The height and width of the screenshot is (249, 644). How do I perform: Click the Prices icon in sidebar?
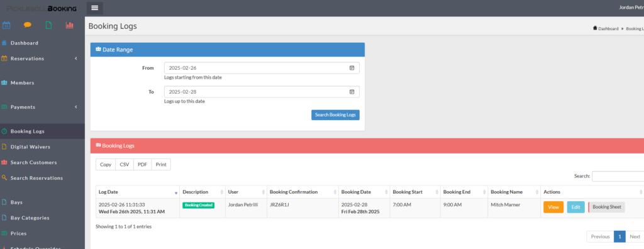(4, 233)
